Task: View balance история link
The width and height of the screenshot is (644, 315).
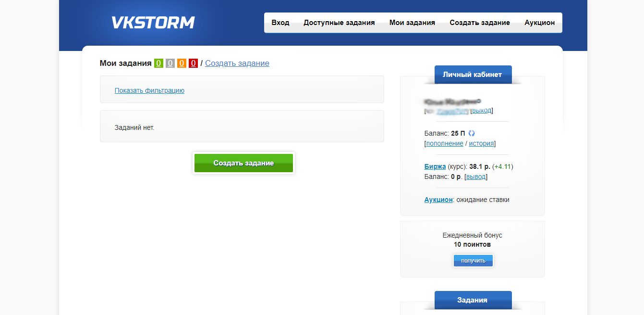Action: 481,143
